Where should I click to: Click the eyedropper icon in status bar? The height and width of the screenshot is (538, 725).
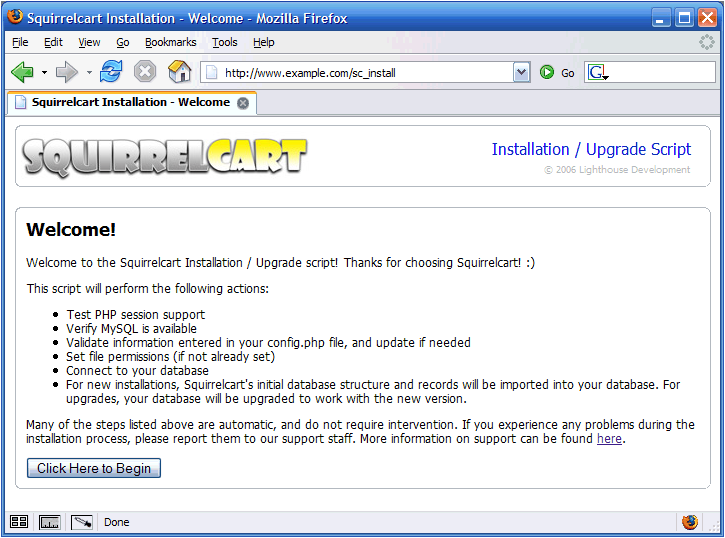(x=81, y=522)
